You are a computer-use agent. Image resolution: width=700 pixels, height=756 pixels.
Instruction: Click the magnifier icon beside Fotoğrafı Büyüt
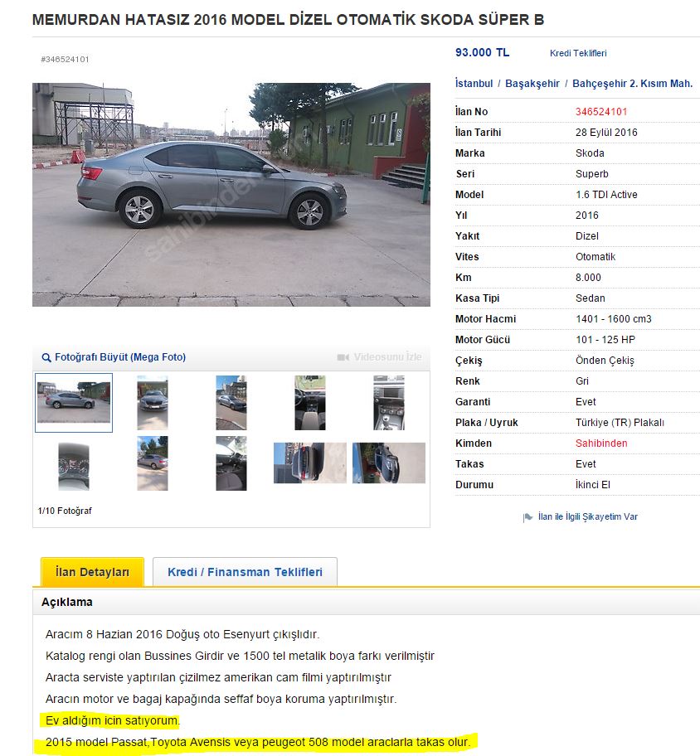point(46,358)
